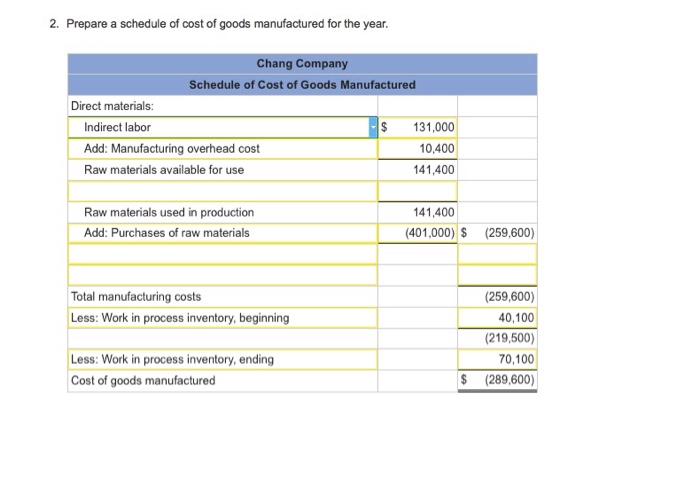
Task: Select the Less: Work in process inventory, ending cell
Action: 222,359
